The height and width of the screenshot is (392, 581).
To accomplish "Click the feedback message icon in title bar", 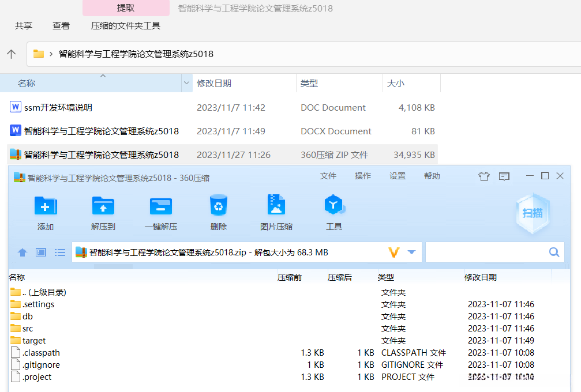I will (504, 176).
